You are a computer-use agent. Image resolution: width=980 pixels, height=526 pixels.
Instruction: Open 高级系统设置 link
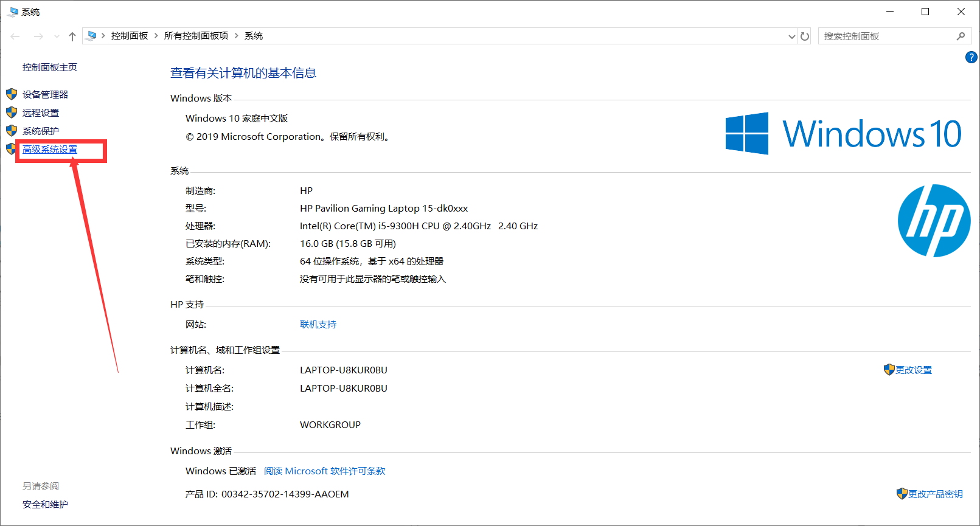pyautogui.click(x=50, y=149)
